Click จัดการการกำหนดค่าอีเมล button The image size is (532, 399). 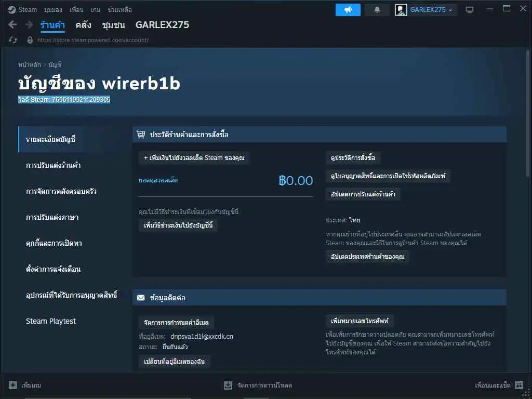click(x=176, y=322)
